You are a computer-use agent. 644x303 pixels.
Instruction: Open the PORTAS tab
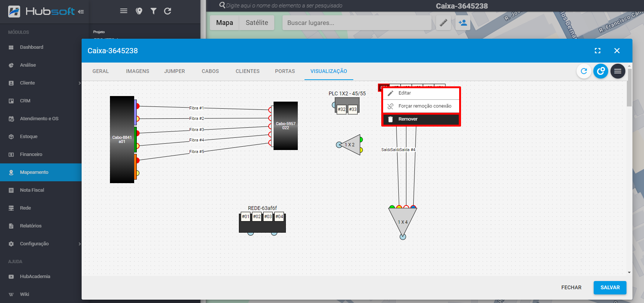[285, 71]
